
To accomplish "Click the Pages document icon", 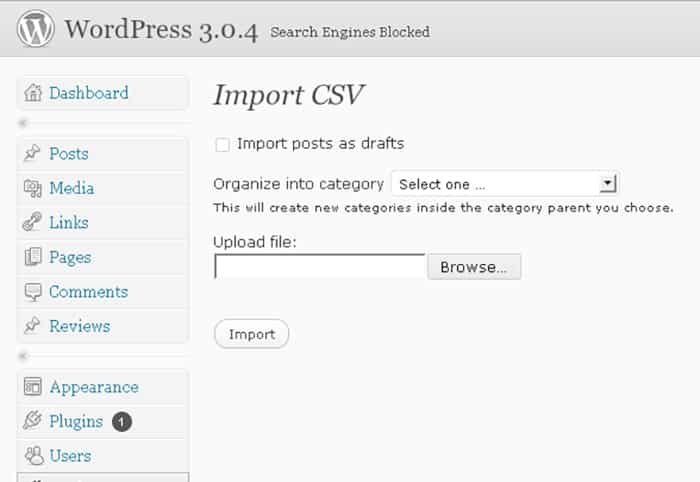I will coord(33,257).
